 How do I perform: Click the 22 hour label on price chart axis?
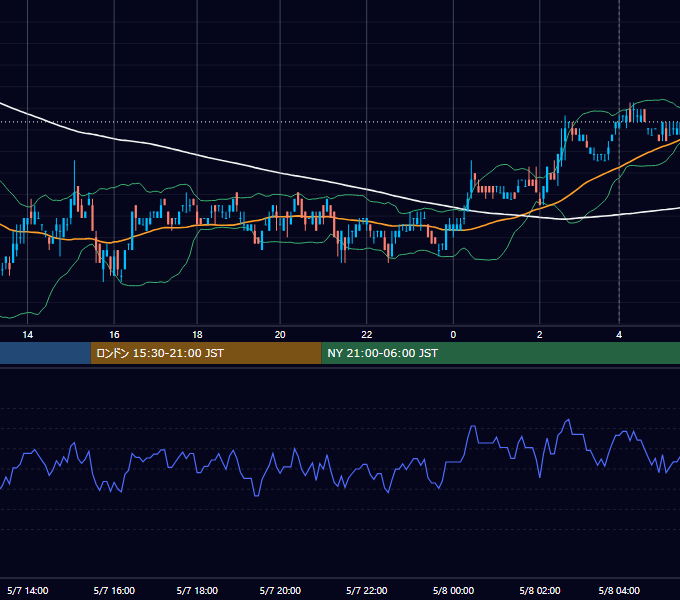click(367, 335)
